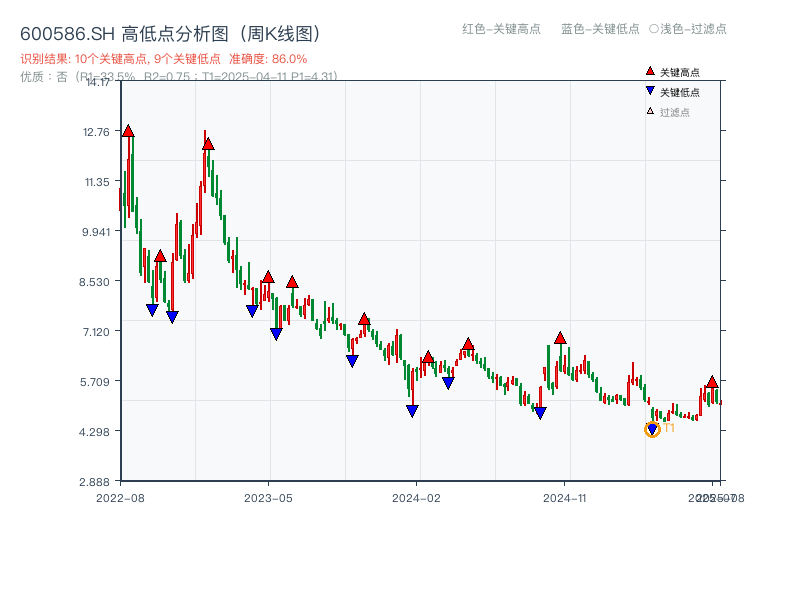Screen dimensions: 800x600
Task: Click the rightmost red triangle marker near 2025-07
Action: 710,381
